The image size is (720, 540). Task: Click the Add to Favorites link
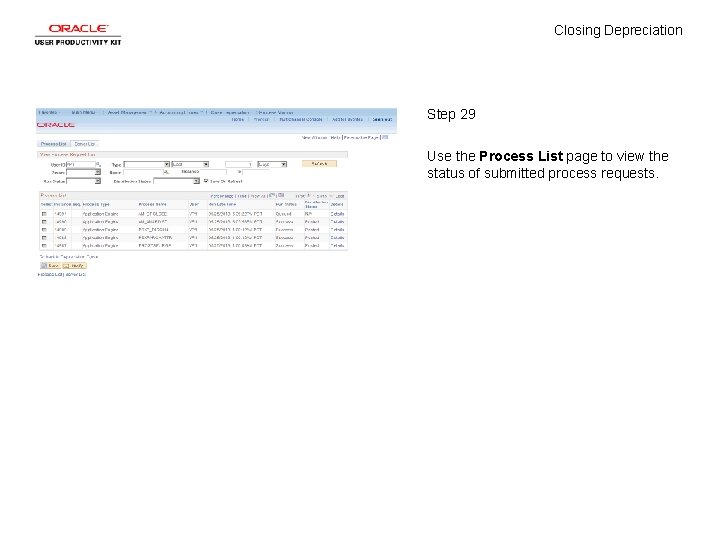348,119
